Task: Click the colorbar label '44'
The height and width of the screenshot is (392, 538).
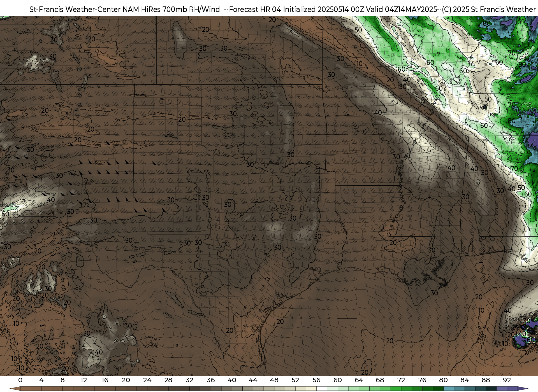Action: click(x=253, y=380)
